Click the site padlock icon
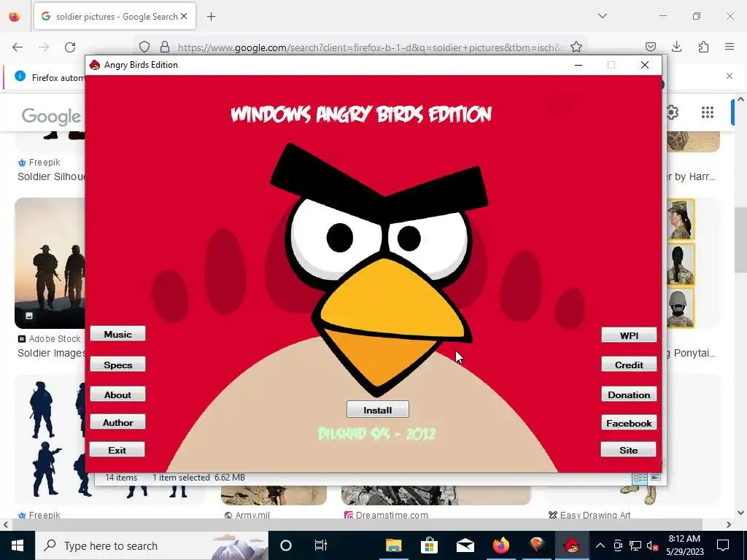 (165, 47)
